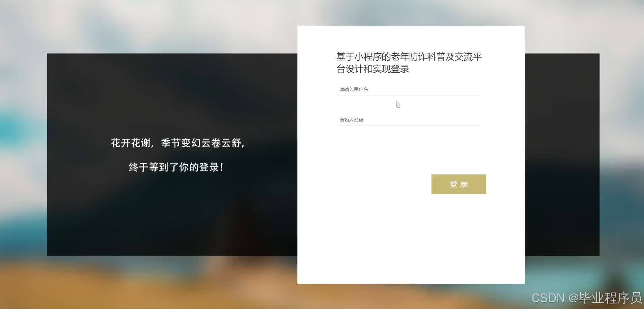Click the slogan line 终于等到了你的登录!

tap(176, 167)
